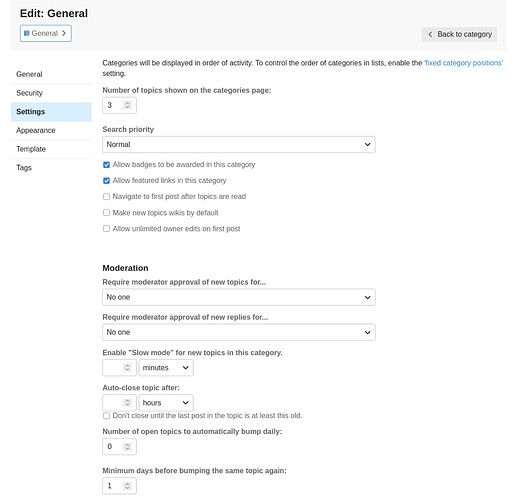Switch to the Appearance sidebar tab
528x500 pixels.
point(51,131)
